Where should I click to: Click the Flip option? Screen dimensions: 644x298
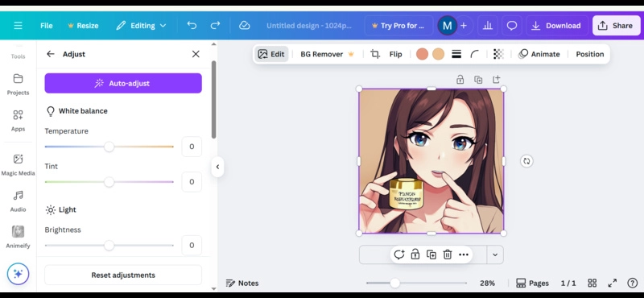(x=395, y=54)
